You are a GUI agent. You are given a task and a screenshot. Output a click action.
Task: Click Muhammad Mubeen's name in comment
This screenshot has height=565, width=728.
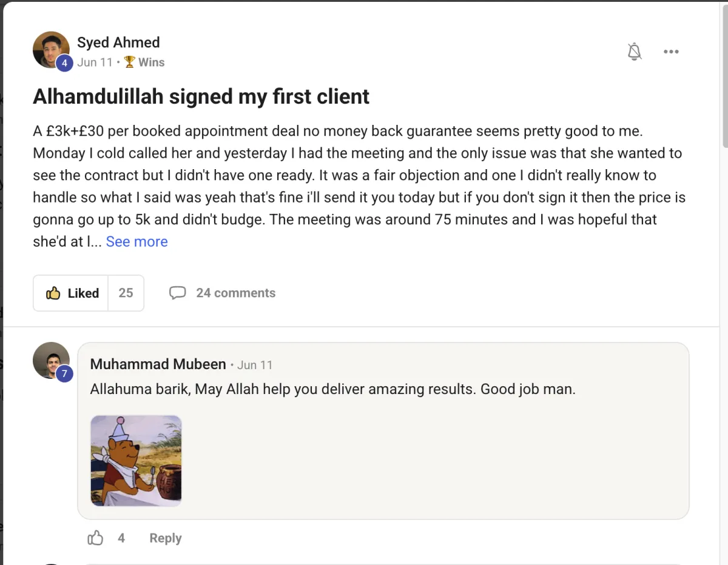coord(158,364)
